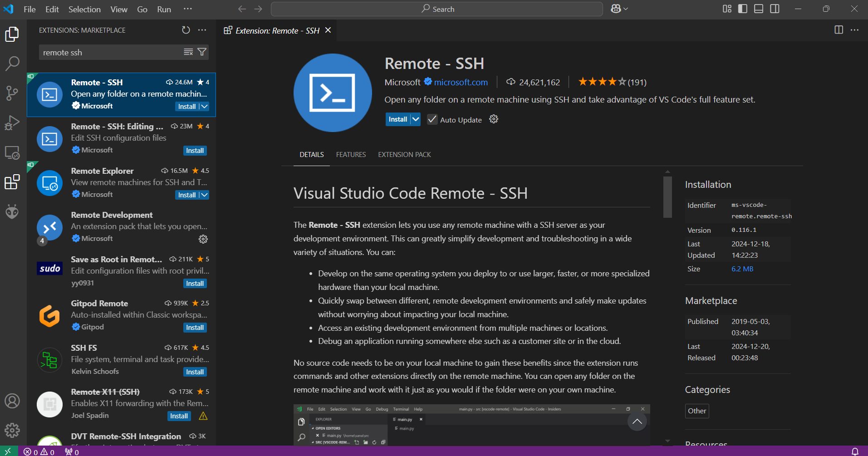Open the Selection menu
This screenshot has height=456, width=868.
click(x=84, y=9)
